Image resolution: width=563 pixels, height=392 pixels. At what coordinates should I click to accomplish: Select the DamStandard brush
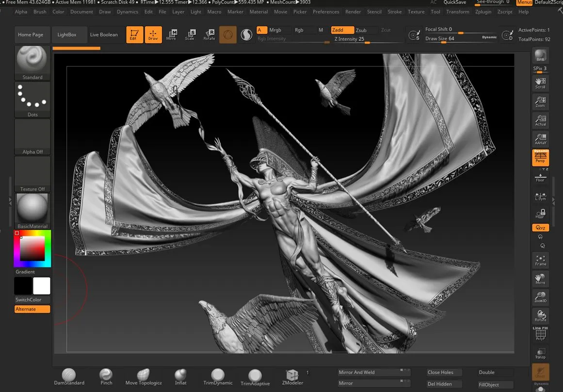[69, 376]
